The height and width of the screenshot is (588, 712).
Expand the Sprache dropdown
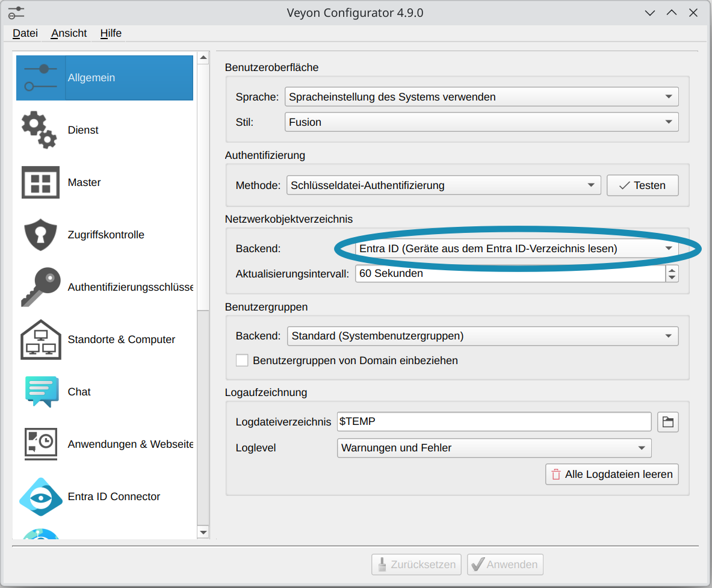(x=481, y=96)
